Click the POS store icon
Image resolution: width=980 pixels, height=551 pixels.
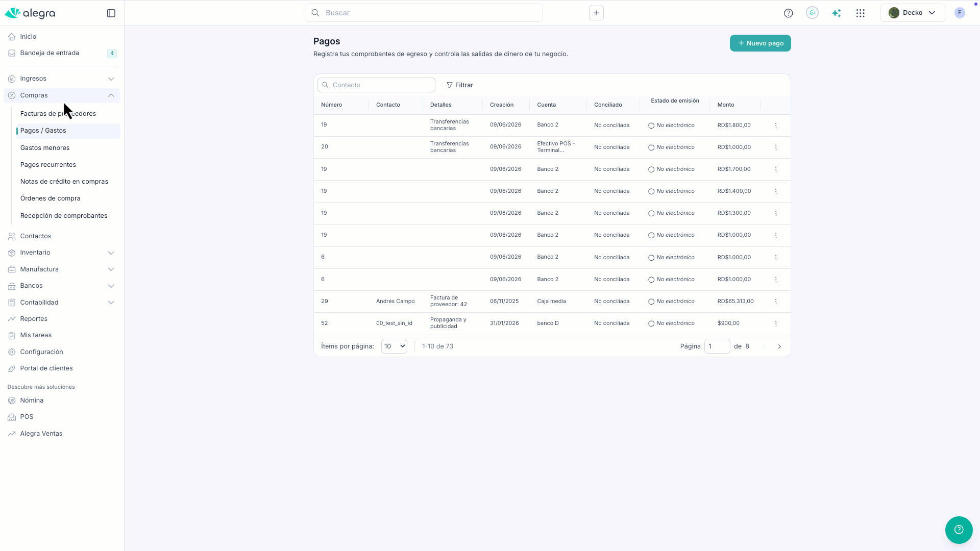click(12, 417)
